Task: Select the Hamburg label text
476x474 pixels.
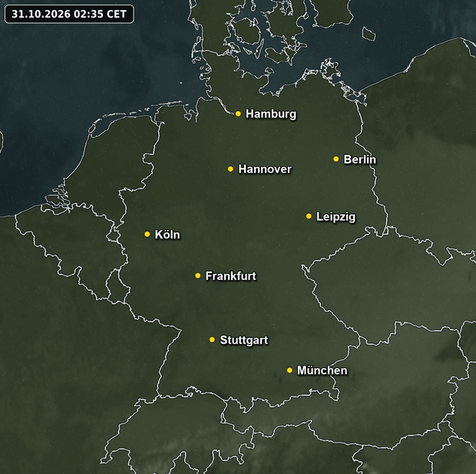Action: pos(271,114)
